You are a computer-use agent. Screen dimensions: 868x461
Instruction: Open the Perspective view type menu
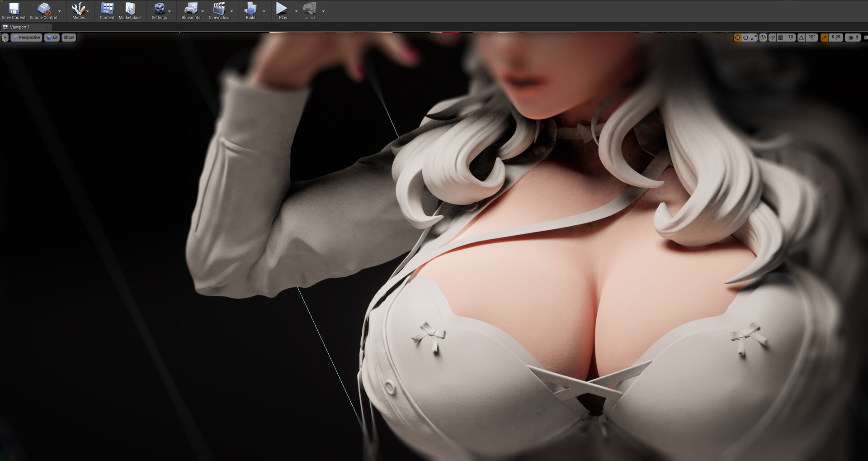tap(26, 38)
